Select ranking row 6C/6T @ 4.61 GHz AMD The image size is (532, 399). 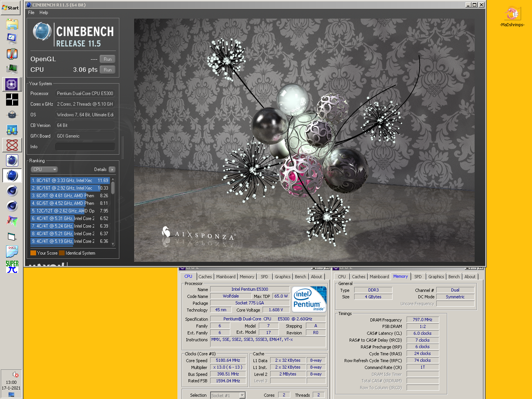pos(70,196)
